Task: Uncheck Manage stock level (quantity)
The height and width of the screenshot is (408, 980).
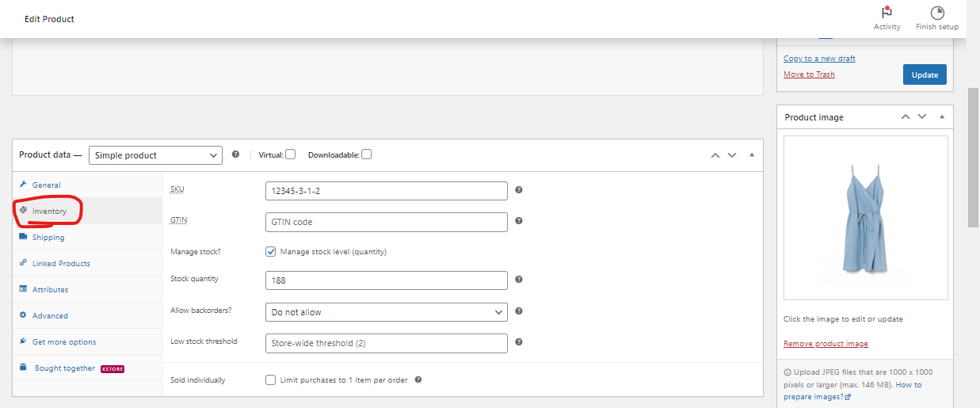Action: pos(271,251)
